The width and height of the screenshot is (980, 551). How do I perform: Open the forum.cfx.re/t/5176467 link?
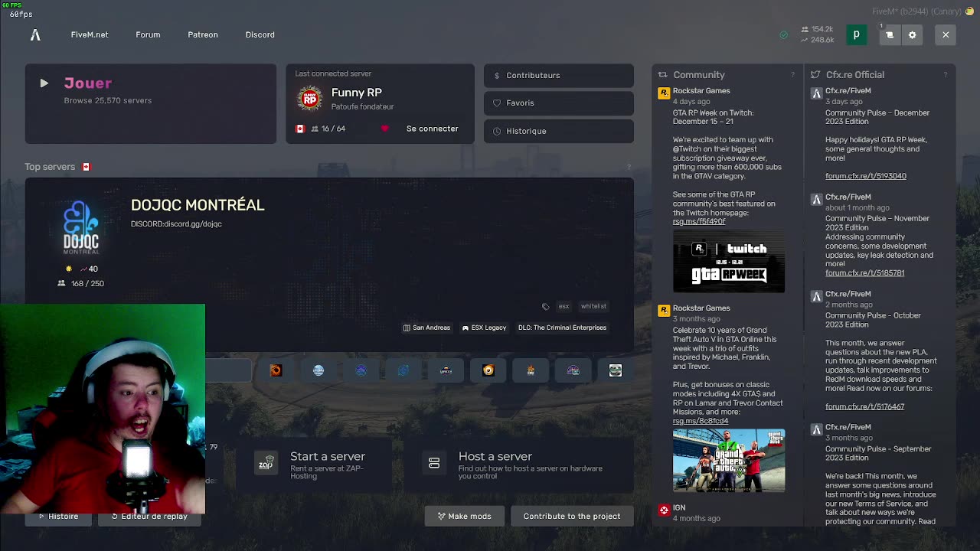864,407
